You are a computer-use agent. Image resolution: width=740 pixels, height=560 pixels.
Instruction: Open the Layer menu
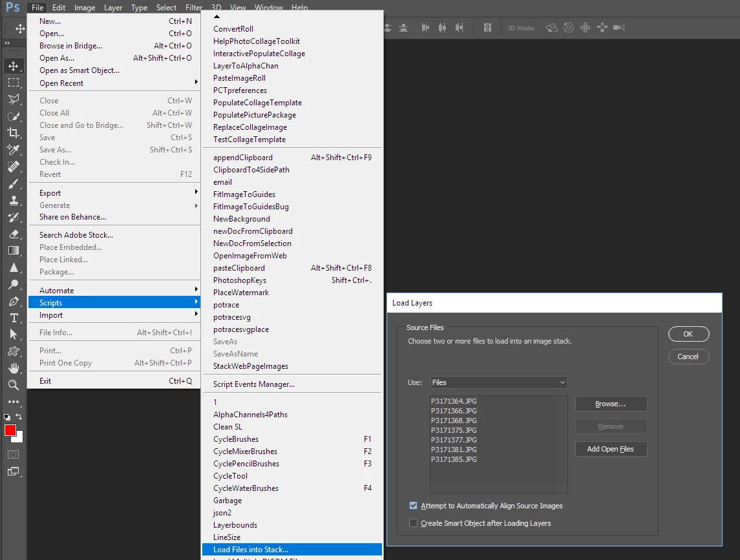113,8
